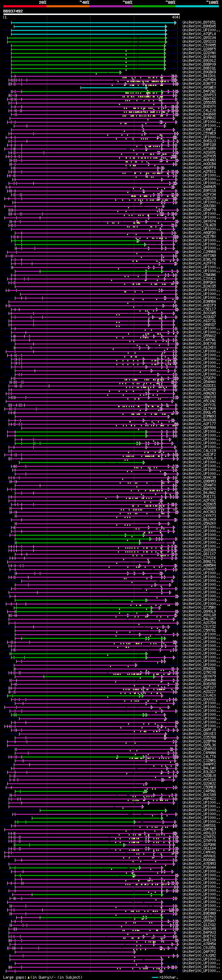This screenshot has height=980, width=222.
Task: Click the 404 query length label
Action: (x=175, y=17)
